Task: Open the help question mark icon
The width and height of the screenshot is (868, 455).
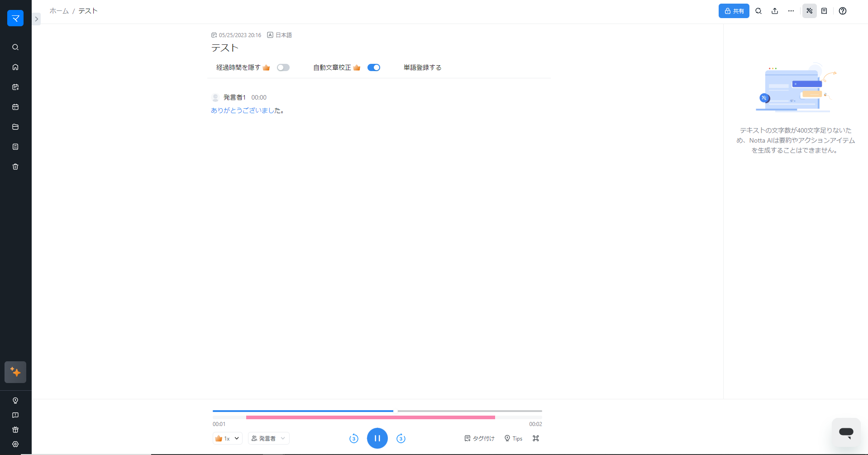Action: (x=843, y=11)
